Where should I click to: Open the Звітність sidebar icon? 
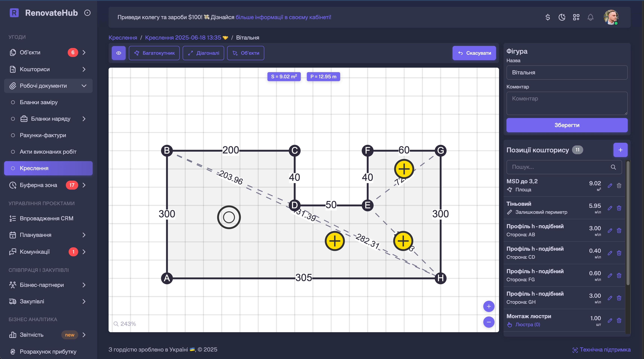13,335
